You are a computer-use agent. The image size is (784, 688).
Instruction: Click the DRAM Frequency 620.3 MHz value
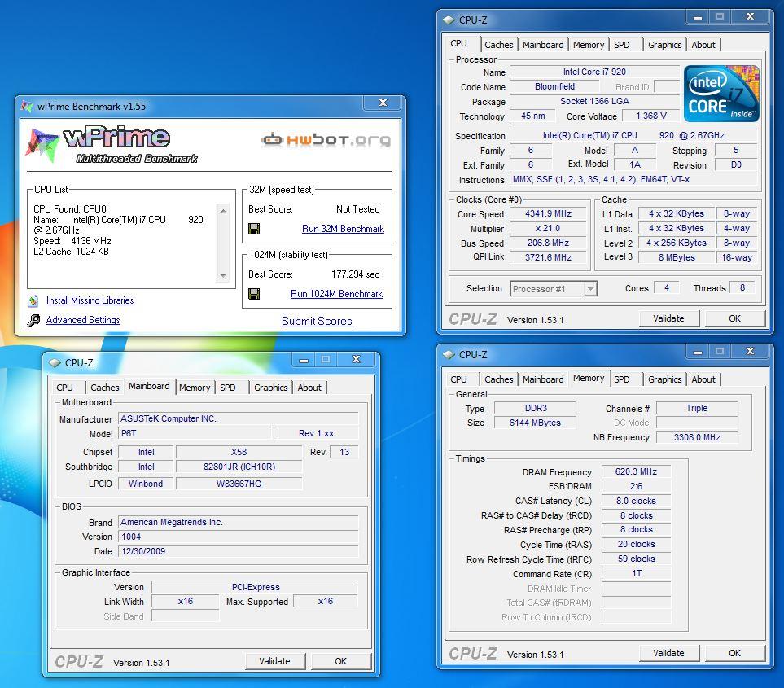point(636,471)
